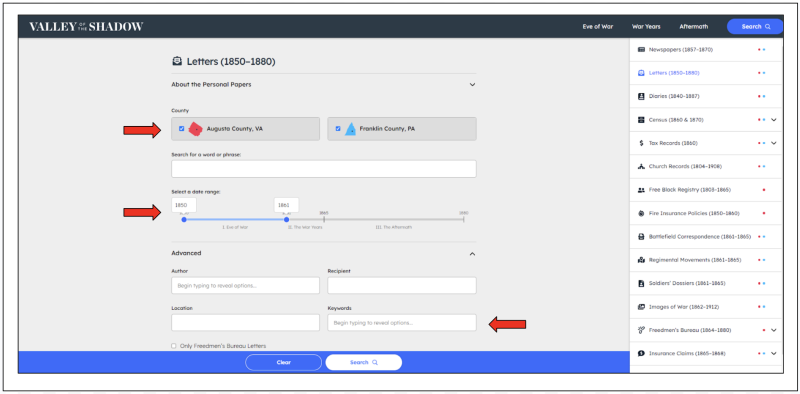Click the Clear button
This screenshot has height=394, width=800.
(x=284, y=362)
